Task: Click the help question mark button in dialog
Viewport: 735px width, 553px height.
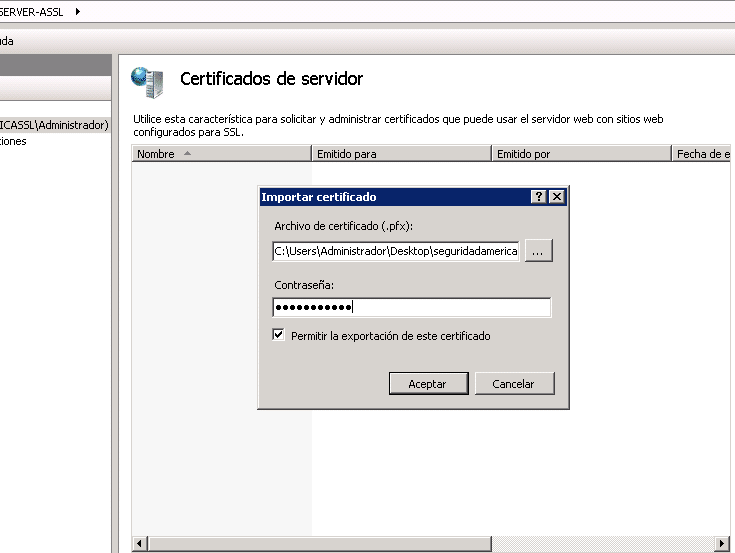Action: point(539,197)
